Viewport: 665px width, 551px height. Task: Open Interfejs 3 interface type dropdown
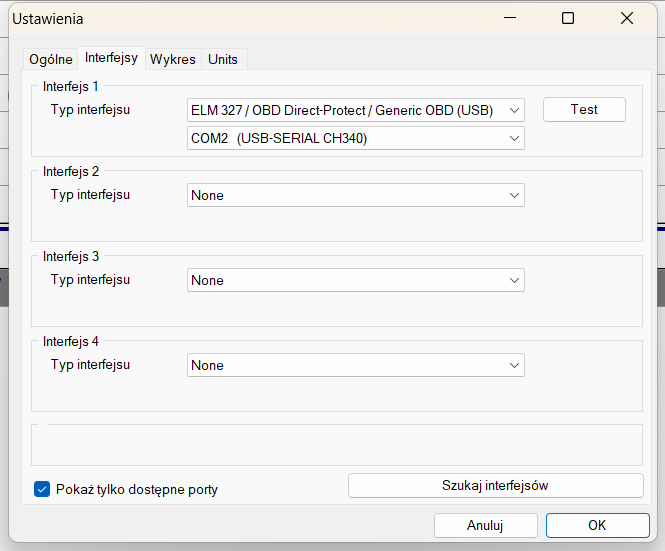[355, 280]
